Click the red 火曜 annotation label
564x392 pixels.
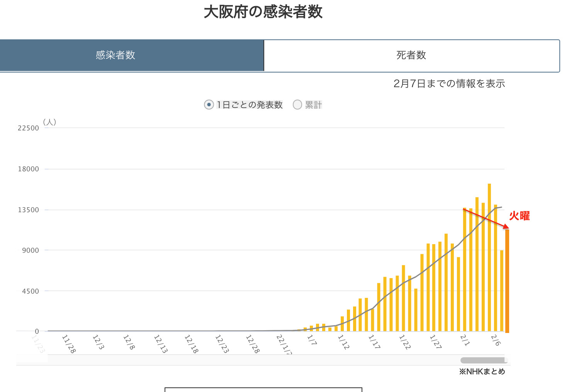pyautogui.click(x=519, y=216)
